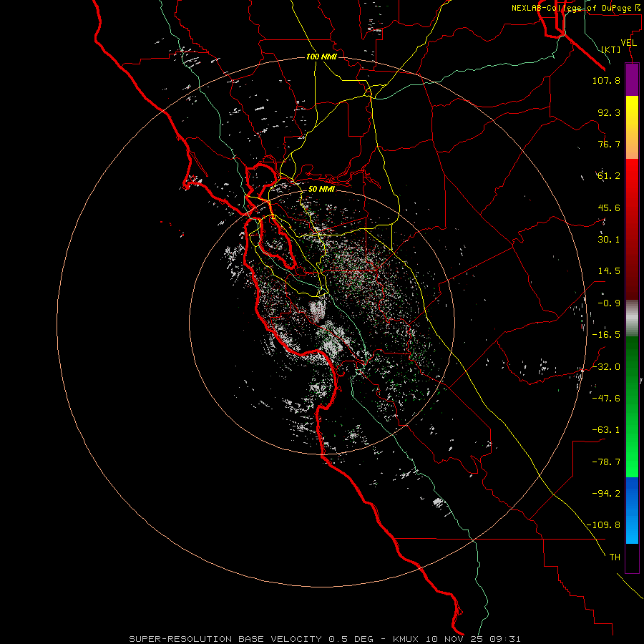644x644 pixels.
Task: Click the 92.3 velocity scale value
Action: pyautogui.click(x=609, y=112)
